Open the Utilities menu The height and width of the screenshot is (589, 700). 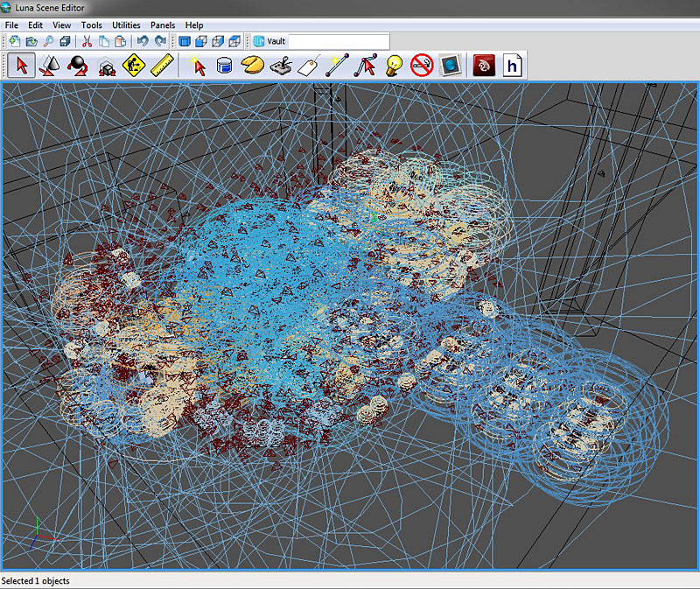pyautogui.click(x=126, y=25)
